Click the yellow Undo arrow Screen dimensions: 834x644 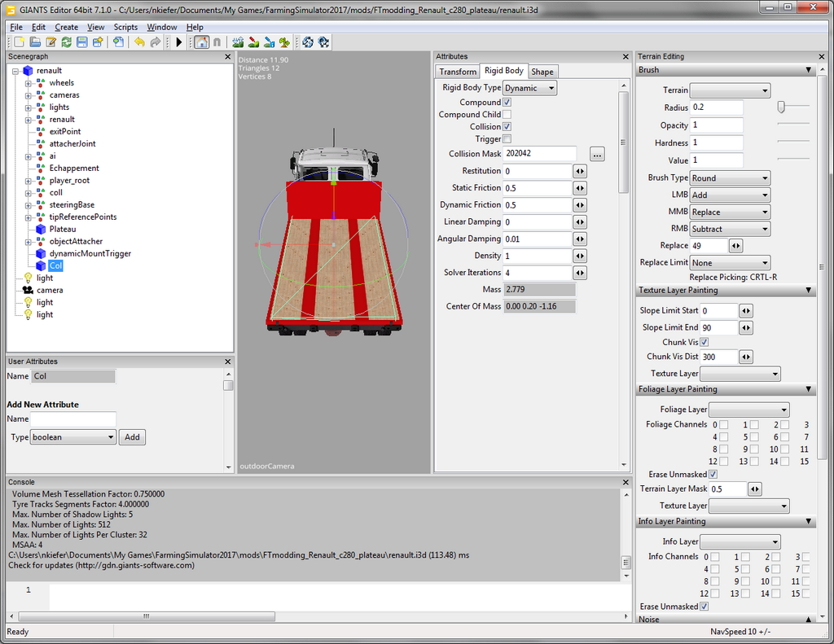click(139, 42)
